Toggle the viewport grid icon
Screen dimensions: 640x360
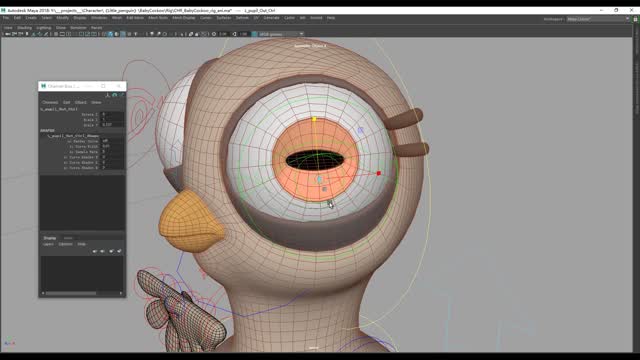point(56,34)
